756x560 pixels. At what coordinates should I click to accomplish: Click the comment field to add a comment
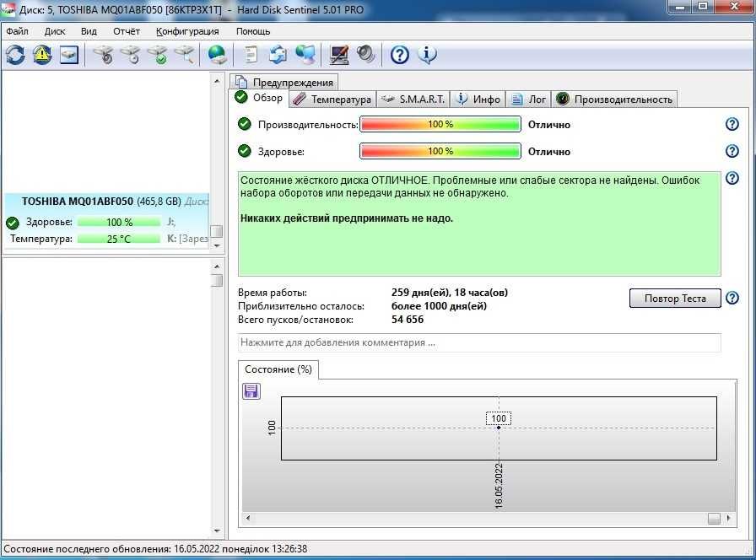point(479,342)
